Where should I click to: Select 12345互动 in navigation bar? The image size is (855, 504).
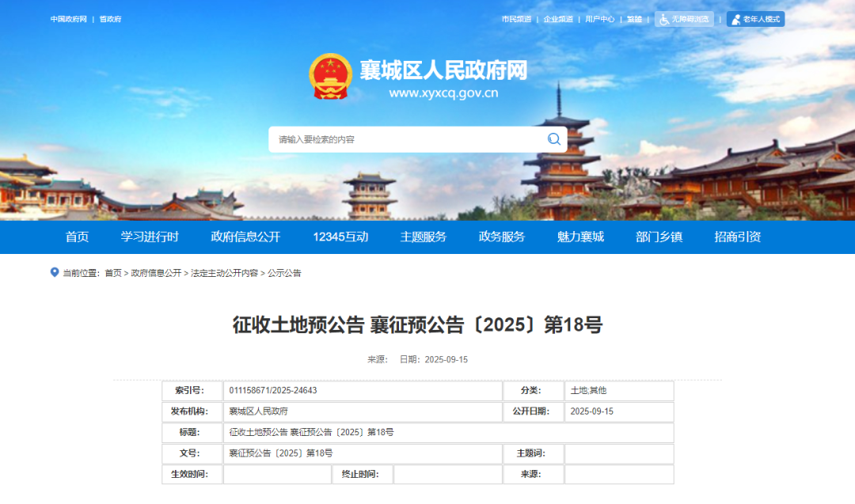tap(340, 237)
